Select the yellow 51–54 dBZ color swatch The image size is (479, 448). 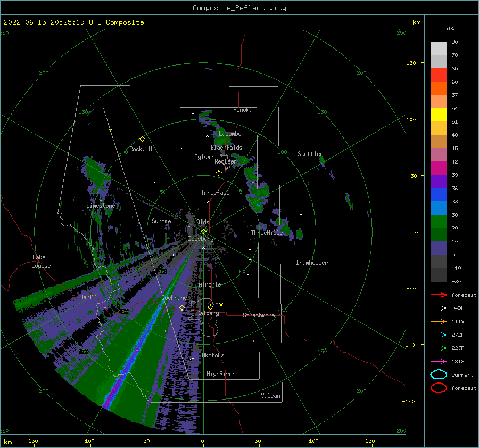point(439,115)
